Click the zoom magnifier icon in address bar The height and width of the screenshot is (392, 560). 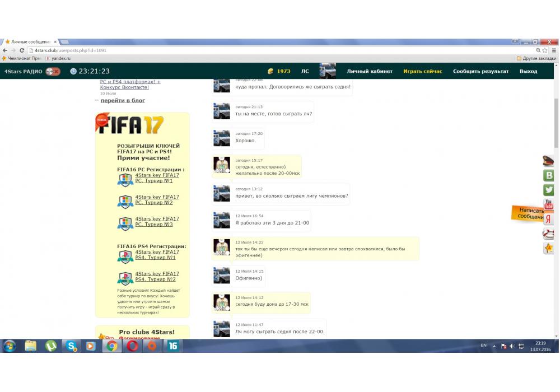coord(538,50)
